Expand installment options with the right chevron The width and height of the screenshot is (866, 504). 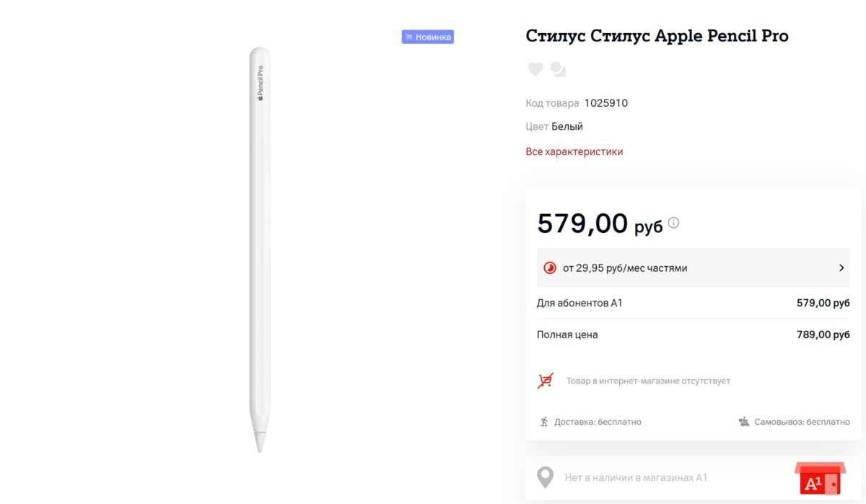[x=841, y=268]
